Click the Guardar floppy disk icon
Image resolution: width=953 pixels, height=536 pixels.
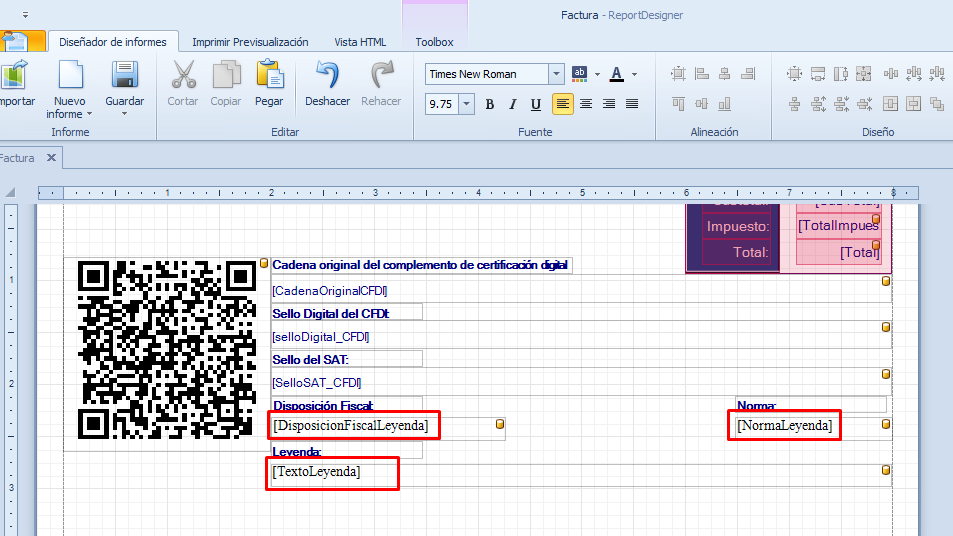pyautogui.click(x=124, y=75)
